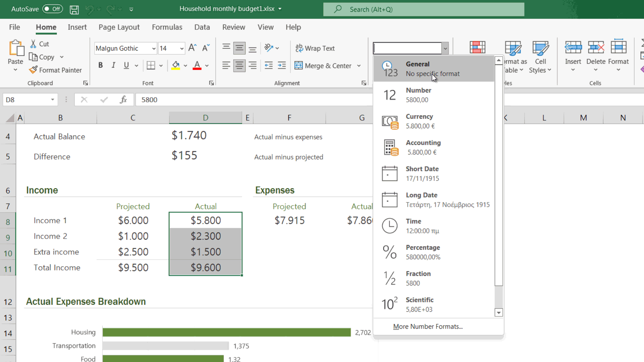
Task: Click More Number Formats link
Action: (428, 326)
